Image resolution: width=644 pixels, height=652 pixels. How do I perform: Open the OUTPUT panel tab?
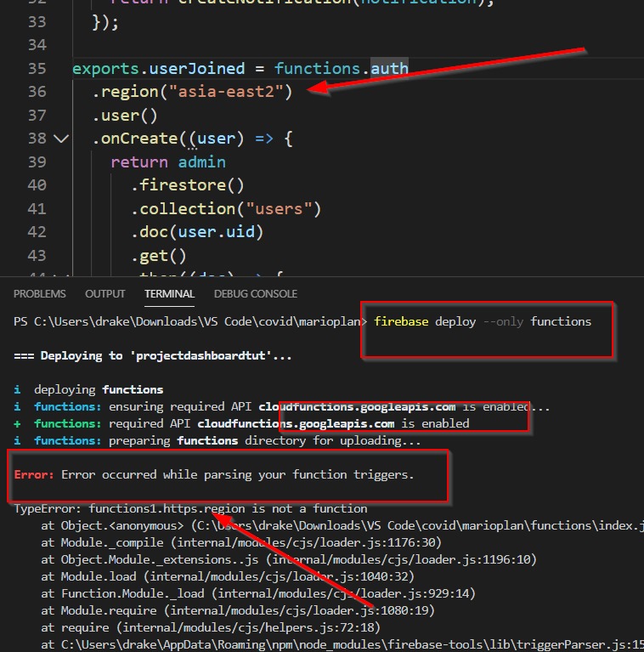105,294
